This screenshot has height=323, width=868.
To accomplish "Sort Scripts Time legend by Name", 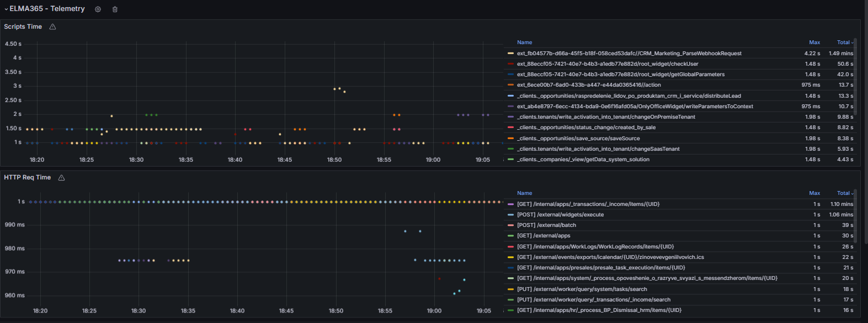I will [524, 43].
